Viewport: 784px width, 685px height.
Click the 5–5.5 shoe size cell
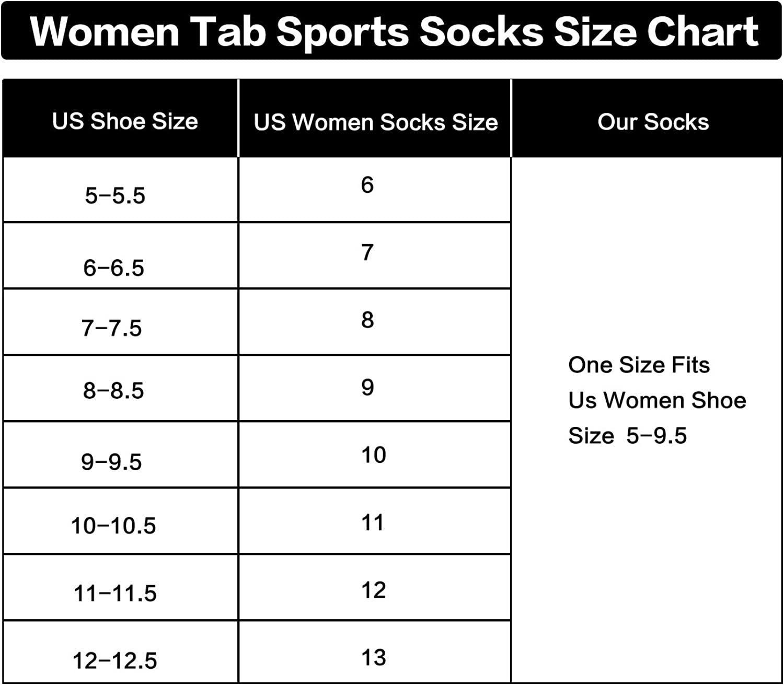tap(115, 195)
